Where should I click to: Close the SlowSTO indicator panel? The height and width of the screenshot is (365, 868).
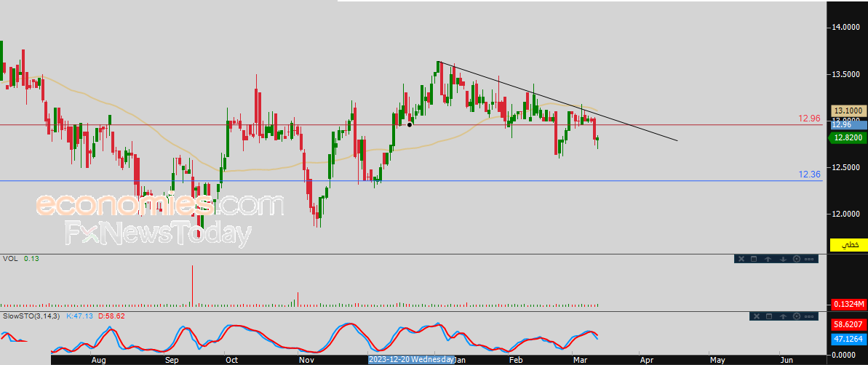click(x=757, y=316)
